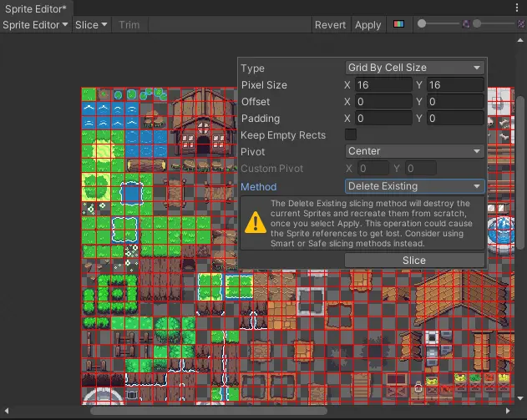This screenshot has width=527, height=420.
Task: Click the Pixel Size label
Action: 264,85
